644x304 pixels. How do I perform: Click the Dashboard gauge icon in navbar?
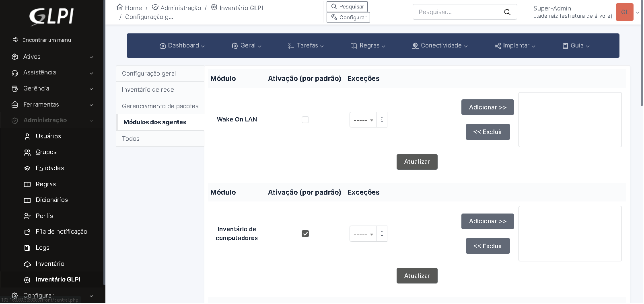[x=163, y=46]
